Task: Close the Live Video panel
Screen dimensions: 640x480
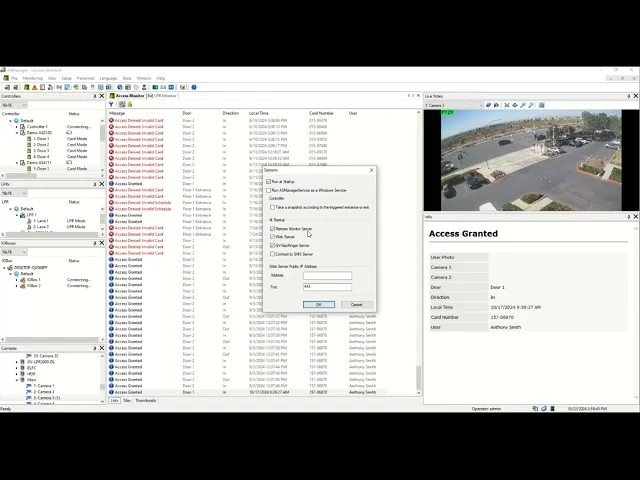Action: [x=636, y=96]
